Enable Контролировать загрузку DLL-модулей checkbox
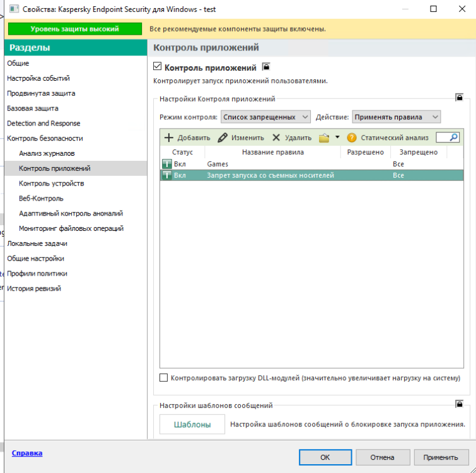The width and height of the screenshot is (476, 473). coord(164,378)
